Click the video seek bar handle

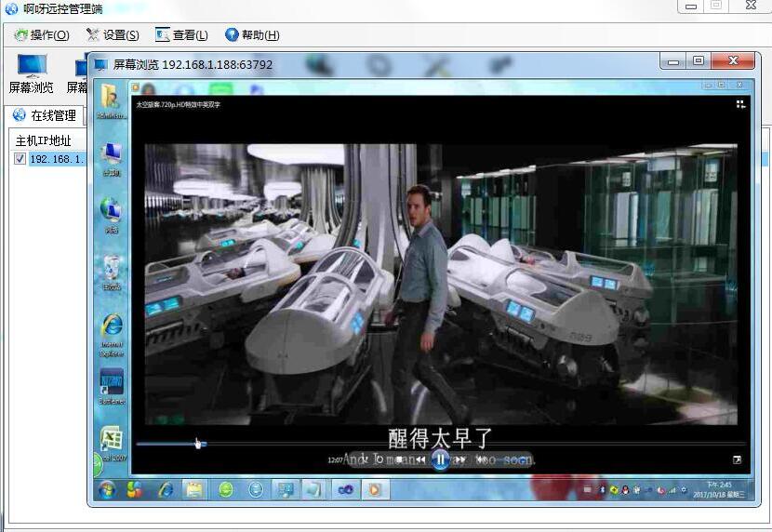pyautogui.click(x=204, y=445)
